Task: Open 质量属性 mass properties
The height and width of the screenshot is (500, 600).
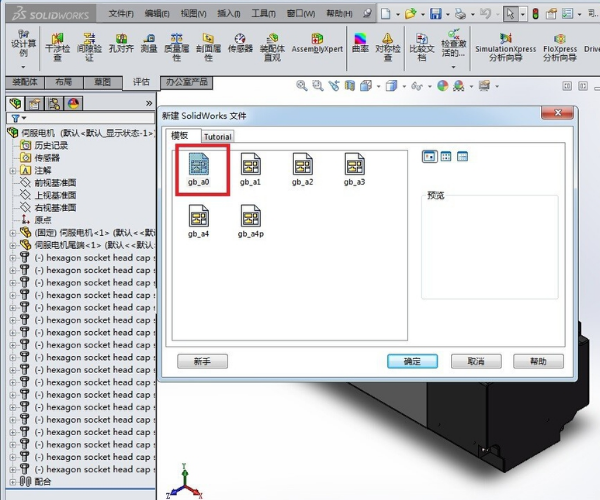Action: pos(176,47)
